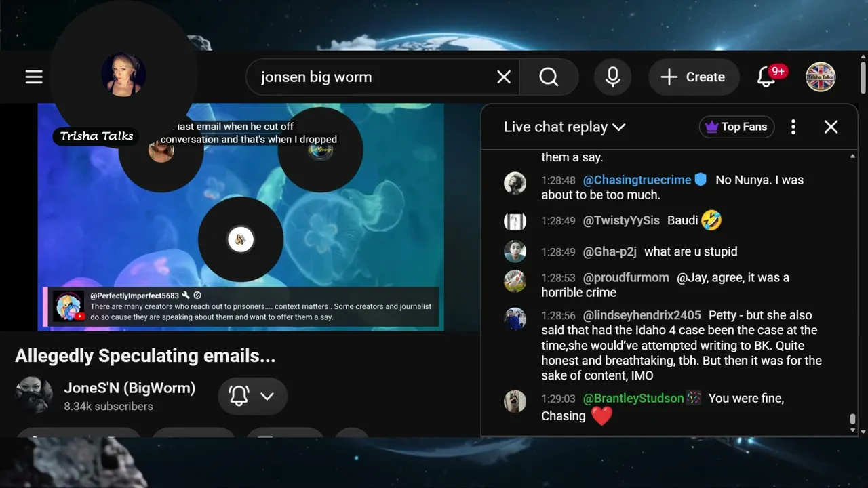Open the account avatar menu

point(821,77)
